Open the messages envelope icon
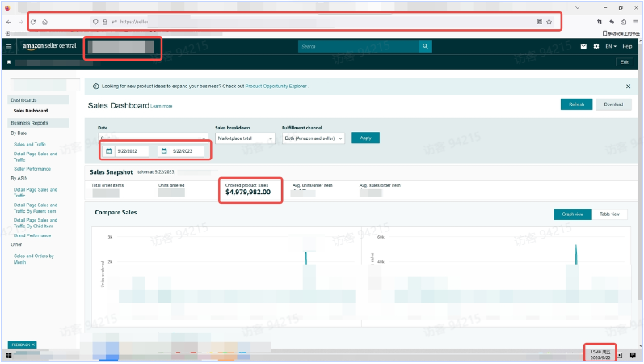644x364 pixels. pos(583,46)
